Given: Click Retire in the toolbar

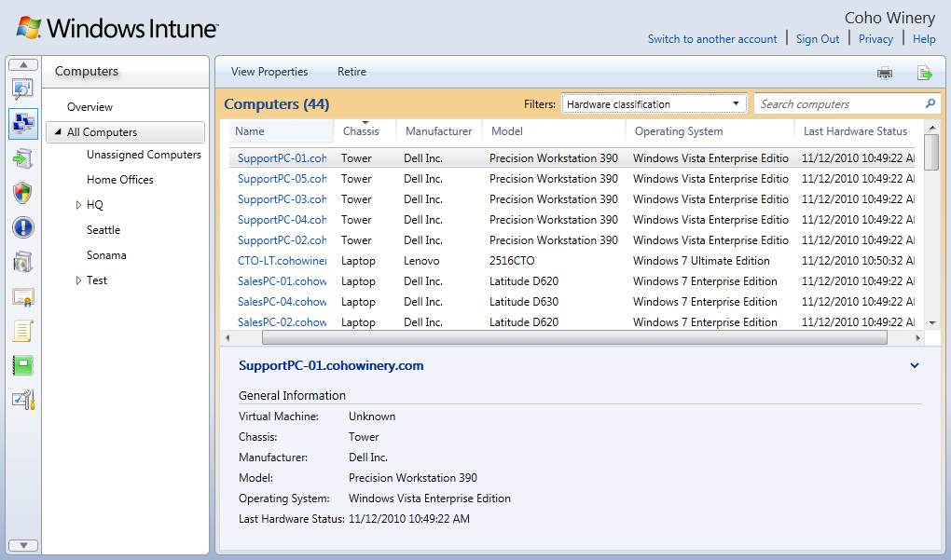Looking at the screenshot, I should [x=351, y=72].
